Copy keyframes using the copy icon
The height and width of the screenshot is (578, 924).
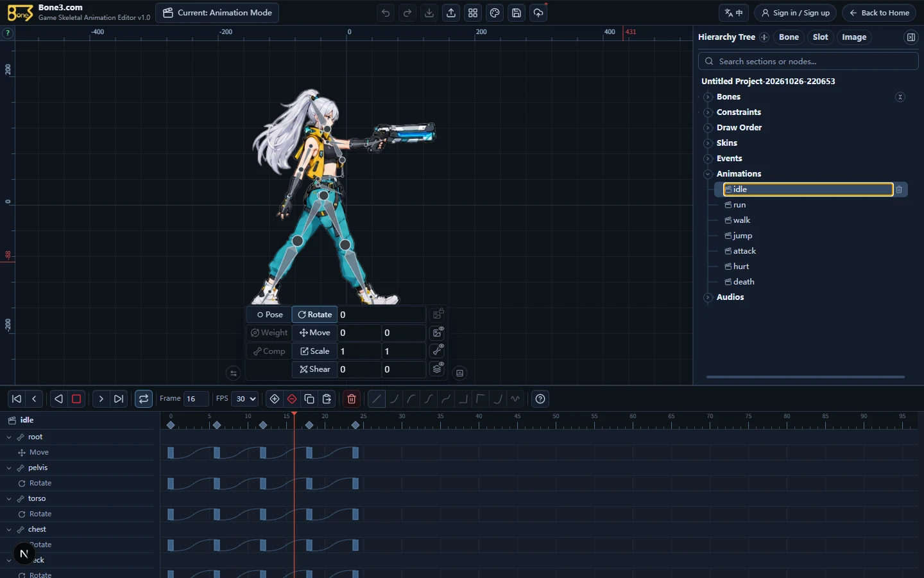[x=309, y=399]
